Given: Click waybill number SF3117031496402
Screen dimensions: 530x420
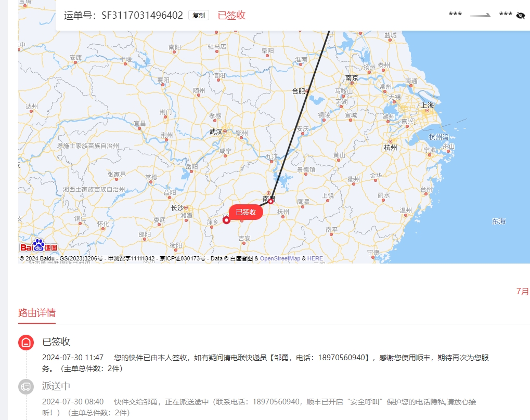Looking at the screenshot, I should tap(142, 15).
